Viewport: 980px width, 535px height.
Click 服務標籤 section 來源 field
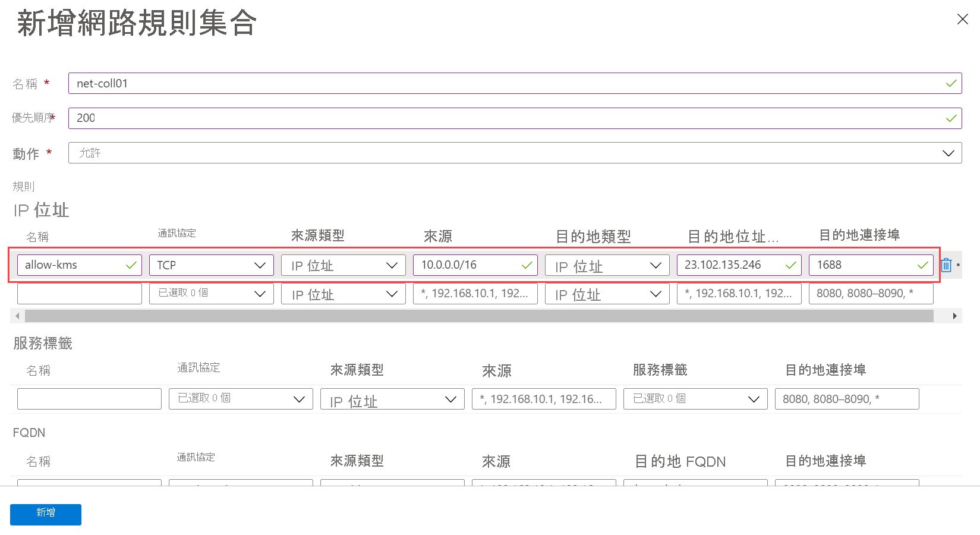(544, 399)
